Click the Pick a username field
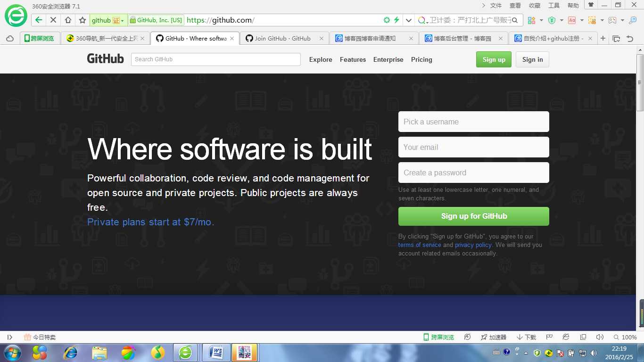Viewport: 644px width, 362px height. click(474, 122)
